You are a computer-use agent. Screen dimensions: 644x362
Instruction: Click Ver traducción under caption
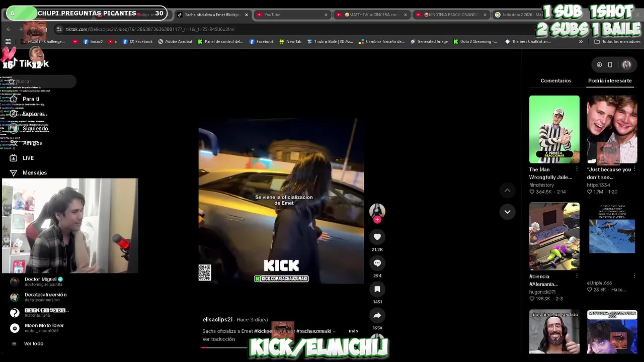click(x=219, y=339)
